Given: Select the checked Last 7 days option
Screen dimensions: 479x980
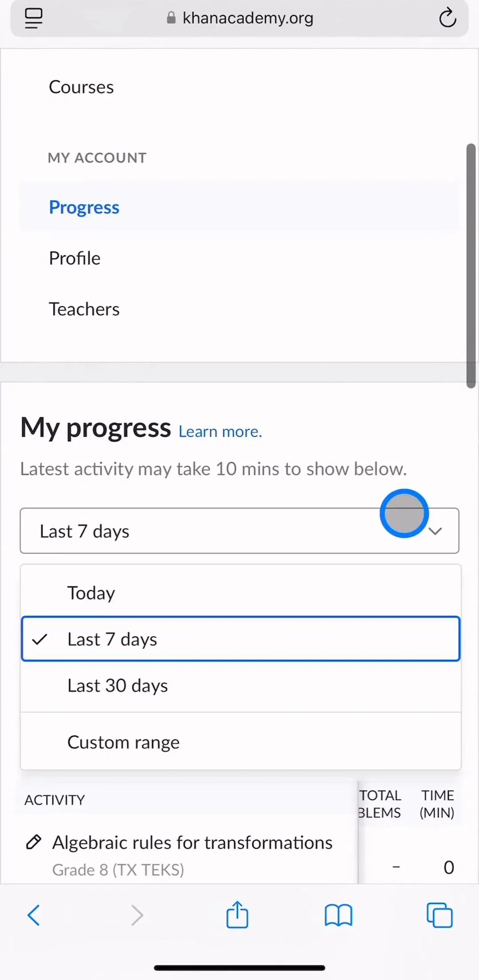Looking at the screenshot, I should [240, 639].
